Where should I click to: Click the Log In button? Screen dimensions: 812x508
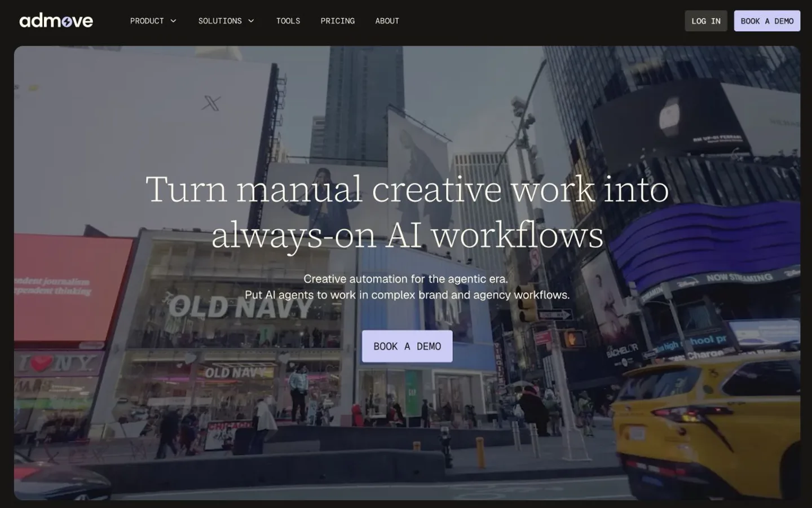pos(706,21)
